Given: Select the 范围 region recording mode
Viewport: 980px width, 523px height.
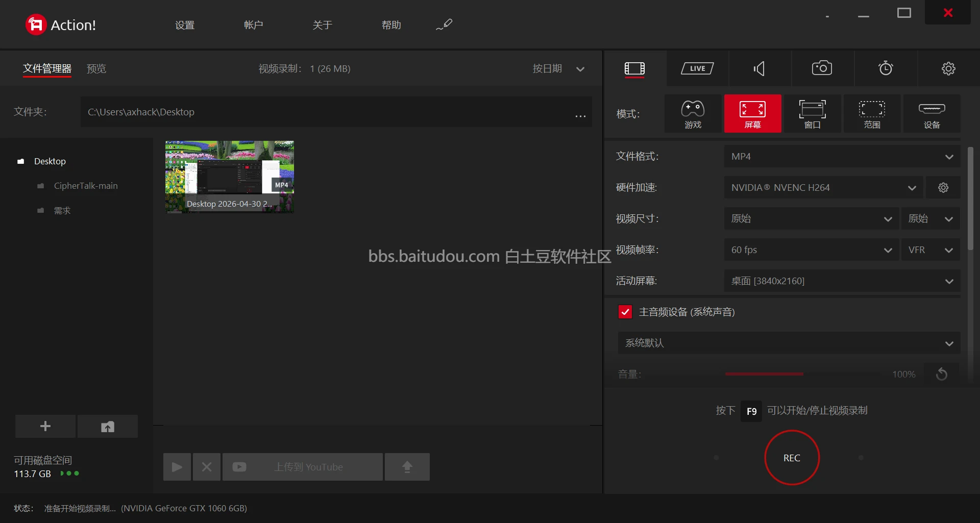Looking at the screenshot, I should pos(872,114).
